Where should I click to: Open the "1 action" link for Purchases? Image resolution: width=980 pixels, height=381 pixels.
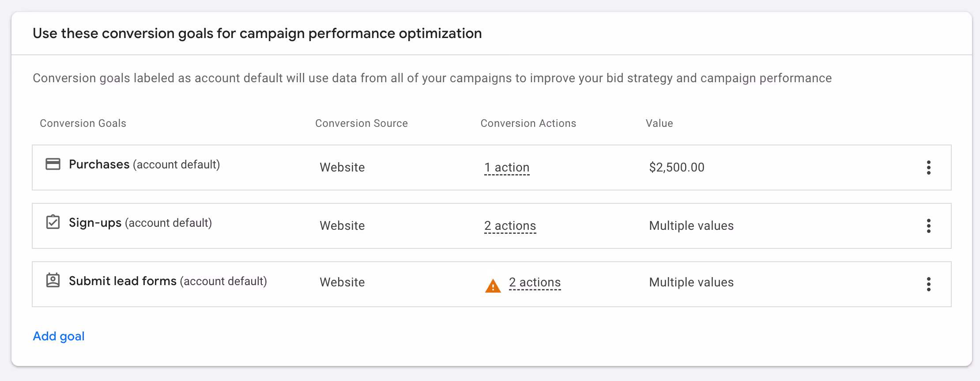coord(507,168)
